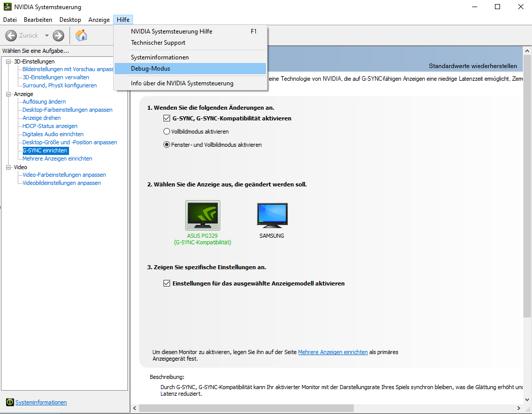532x414 pixels.
Task: Disable G-SYNC, G-SYNC-Kompatibilität aktivieren
Action: tap(167, 118)
